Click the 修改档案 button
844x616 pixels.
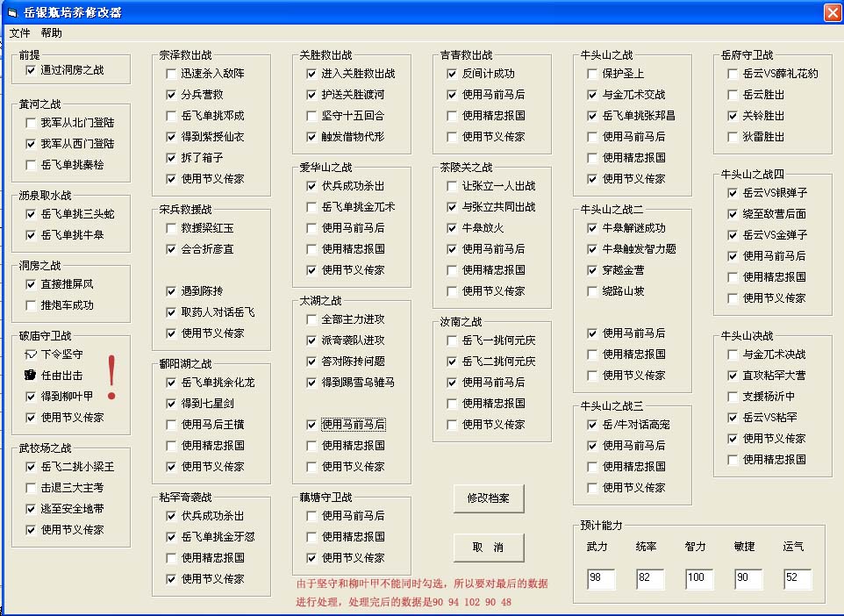[x=488, y=498]
